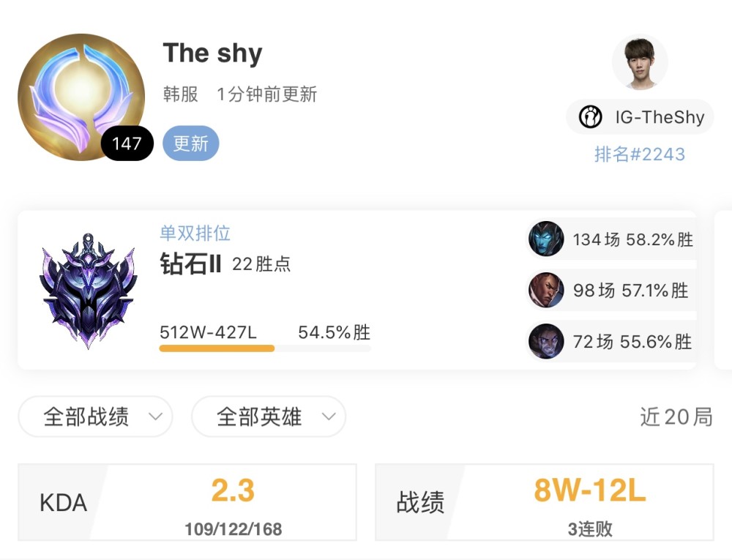Viewport: 732px width, 560px height.
Task: Open the KDA 2.3 stats panel
Action: point(187,502)
